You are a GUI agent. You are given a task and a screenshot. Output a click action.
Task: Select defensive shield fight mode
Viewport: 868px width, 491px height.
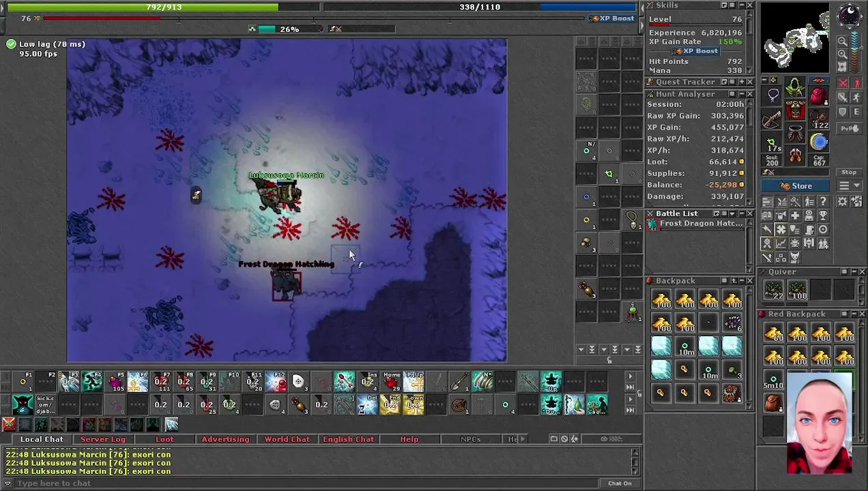point(842,111)
